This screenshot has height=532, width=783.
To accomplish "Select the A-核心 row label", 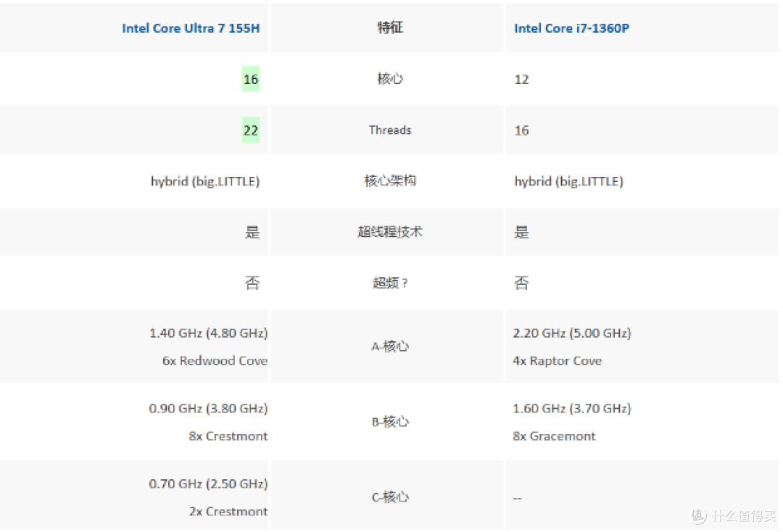I will [390, 346].
